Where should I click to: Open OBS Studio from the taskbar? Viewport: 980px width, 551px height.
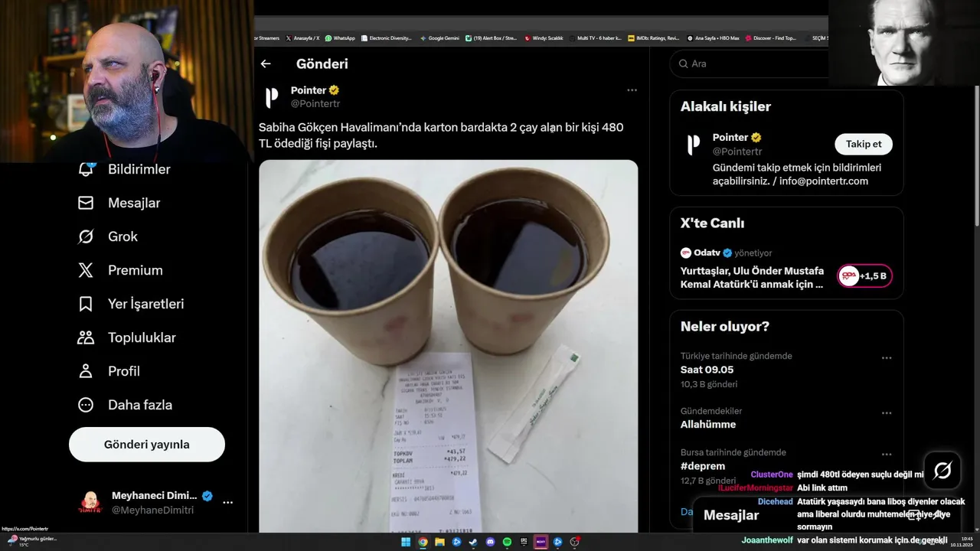pos(574,542)
